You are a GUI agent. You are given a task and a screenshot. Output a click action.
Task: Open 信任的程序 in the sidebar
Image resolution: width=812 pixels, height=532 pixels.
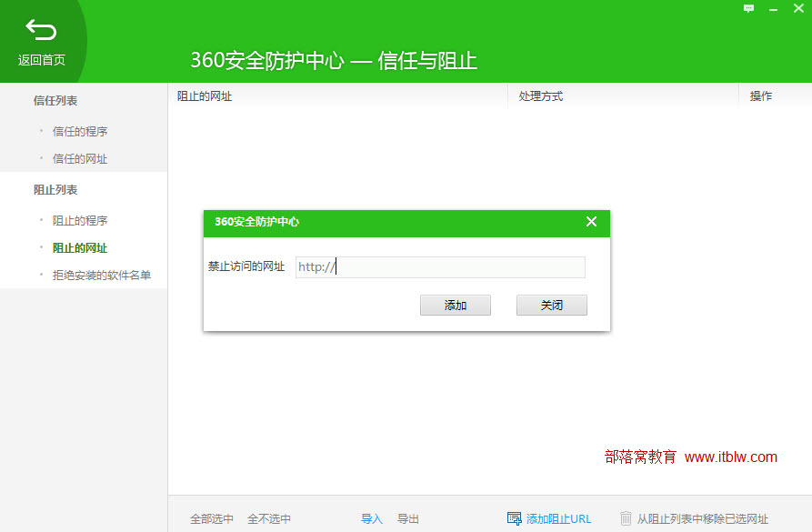tap(80, 132)
